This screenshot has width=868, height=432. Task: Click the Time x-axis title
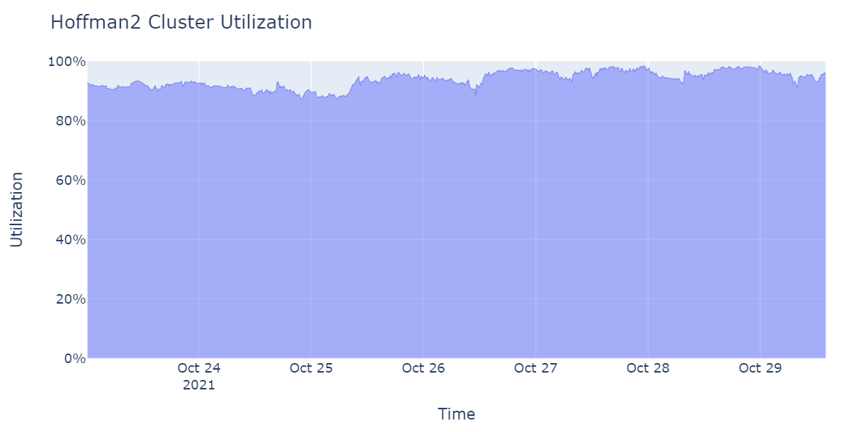point(456,414)
